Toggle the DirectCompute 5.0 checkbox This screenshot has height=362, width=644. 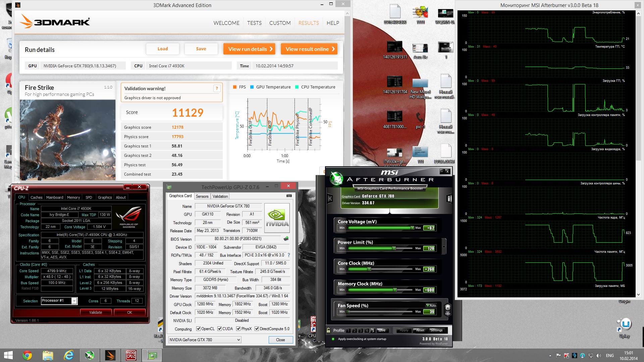tap(257, 329)
